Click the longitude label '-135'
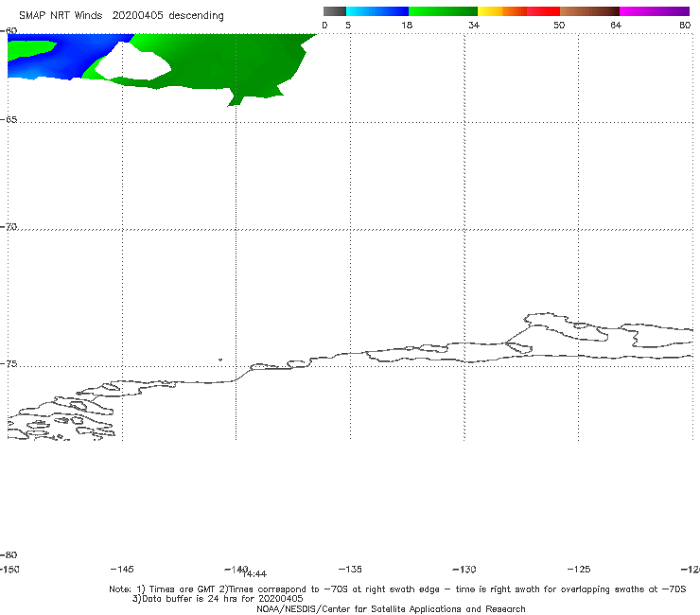The height and width of the screenshot is (615, 700). [x=350, y=570]
